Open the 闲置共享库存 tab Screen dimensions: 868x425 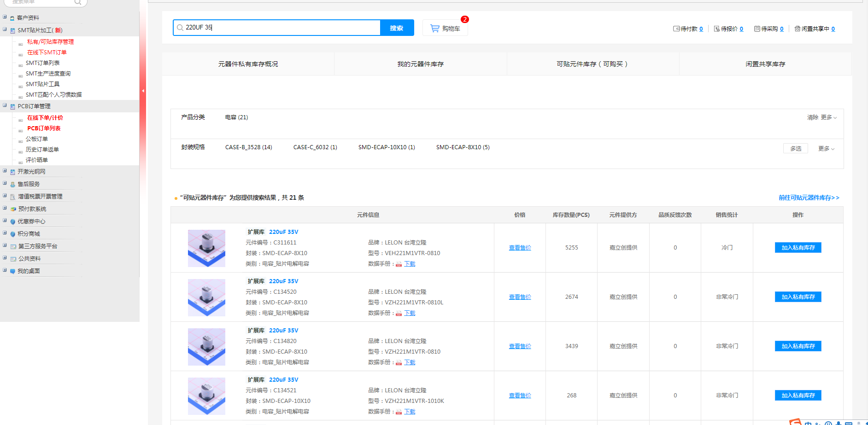coord(765,64)
